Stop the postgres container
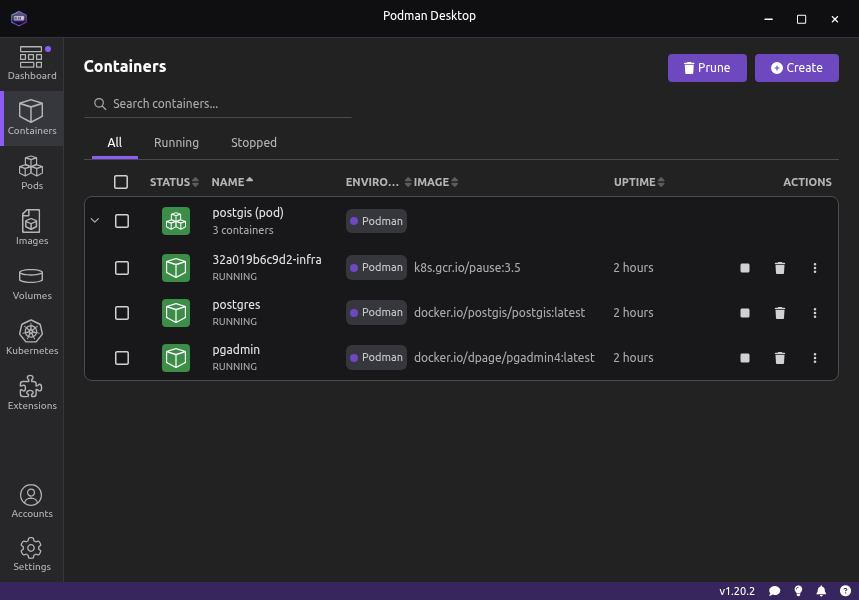Viewport: 859px width, 600px height. [745, 313]
